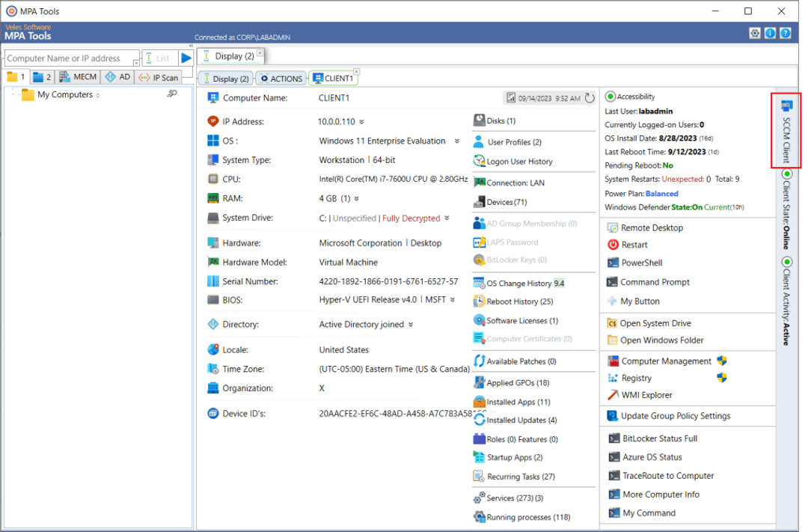The height and width of the screenshot is (532, 808).
Task: View User Profiles (2)
Action: [507, 141]
